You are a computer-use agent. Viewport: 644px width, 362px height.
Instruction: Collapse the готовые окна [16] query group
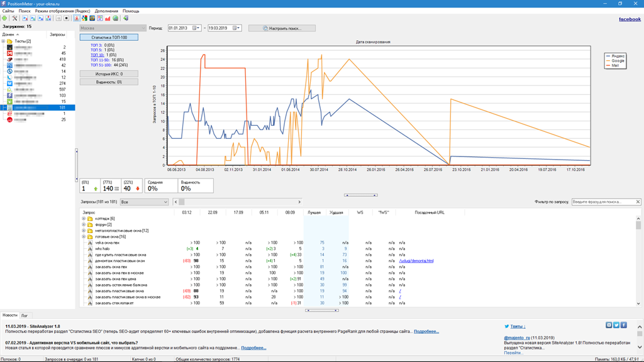(84, 237)
